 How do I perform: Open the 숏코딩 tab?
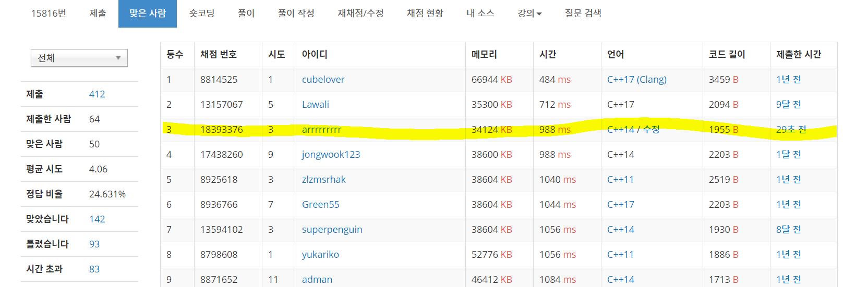click(201, 14)
